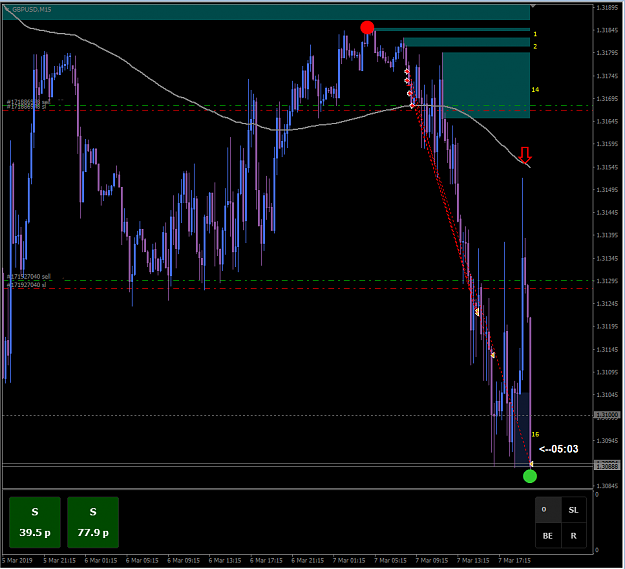Click the S 39.5 p sell position button

coord(35,522)
